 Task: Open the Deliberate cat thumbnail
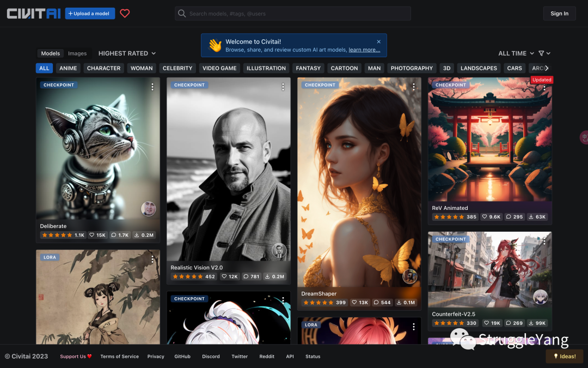(x=98, y=148)
